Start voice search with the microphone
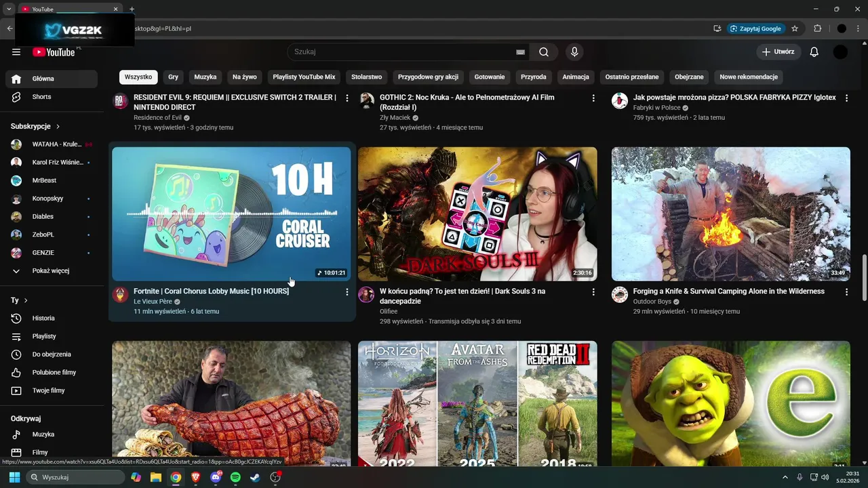This screenshot has height=488, width=868. coord(574,52)
